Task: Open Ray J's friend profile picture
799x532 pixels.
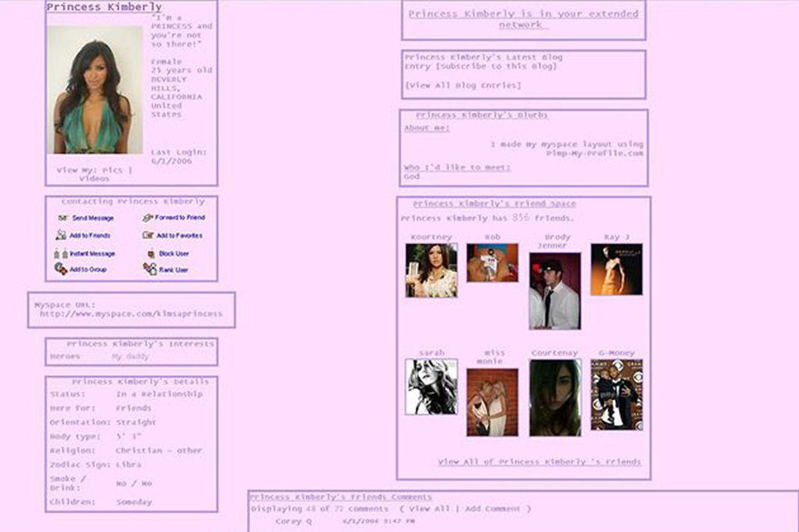Action: 616,269
